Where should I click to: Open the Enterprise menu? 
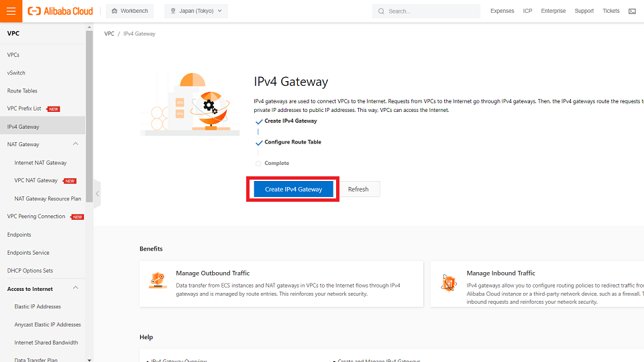[553, 11]
